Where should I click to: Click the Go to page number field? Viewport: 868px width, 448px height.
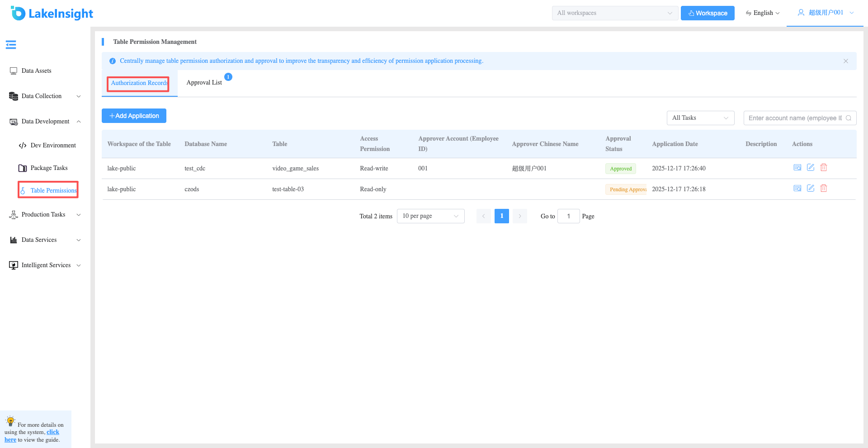pos(569,216)
